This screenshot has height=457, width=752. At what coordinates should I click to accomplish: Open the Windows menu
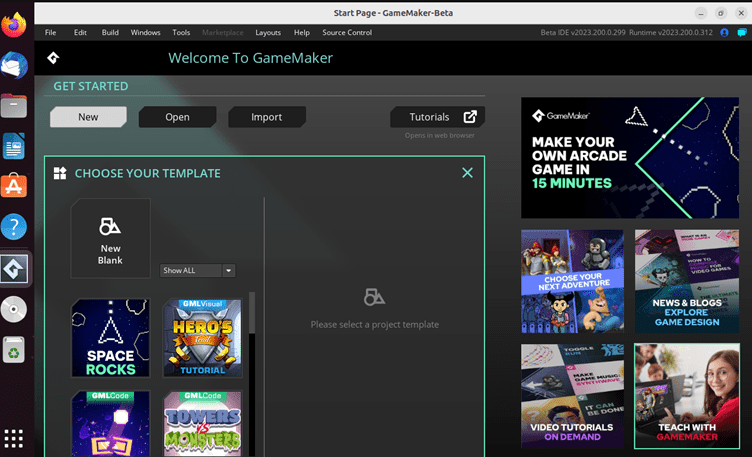tap(145, 33)
